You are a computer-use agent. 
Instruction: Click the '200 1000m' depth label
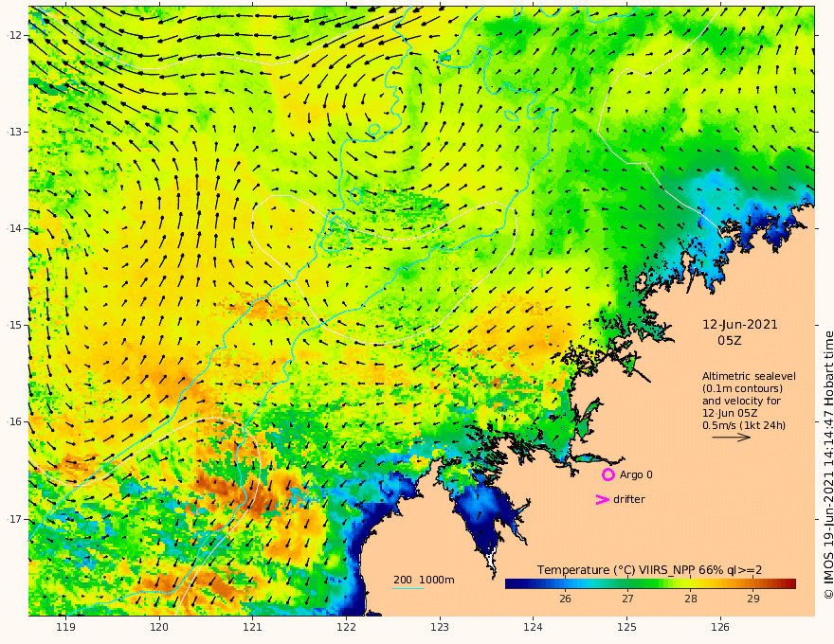(424, 580)
